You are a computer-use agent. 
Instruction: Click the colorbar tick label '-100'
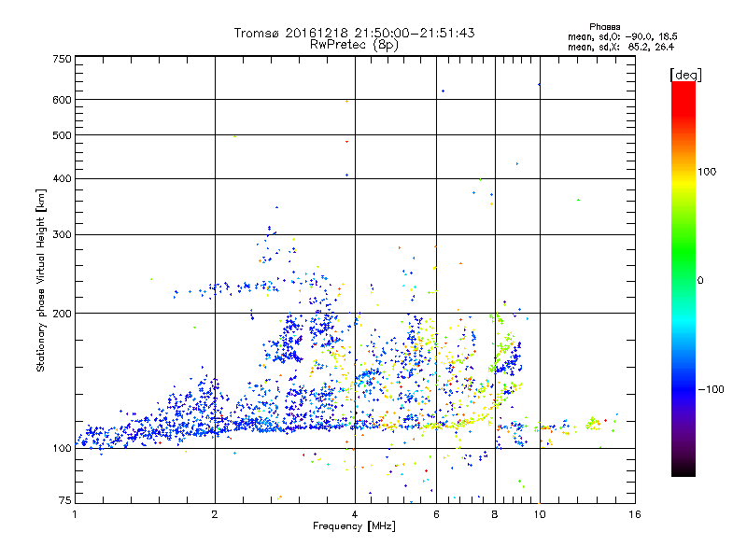tap(711, 389)
